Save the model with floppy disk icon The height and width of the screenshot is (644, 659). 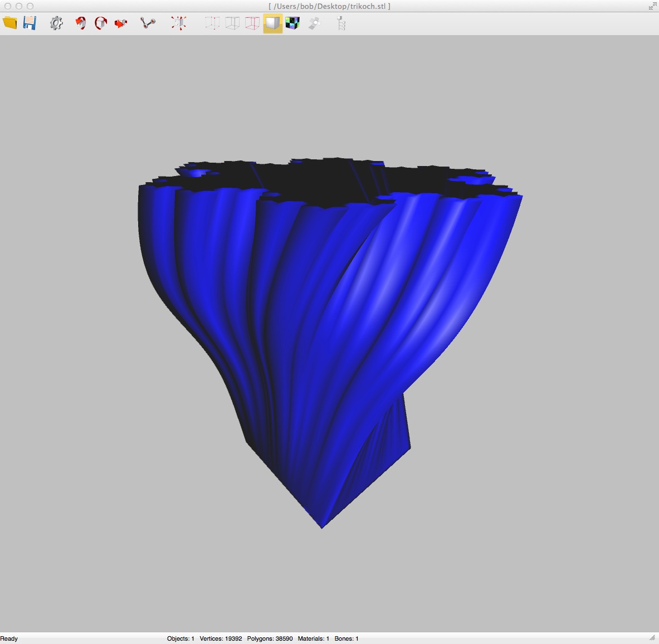(30, 23)
